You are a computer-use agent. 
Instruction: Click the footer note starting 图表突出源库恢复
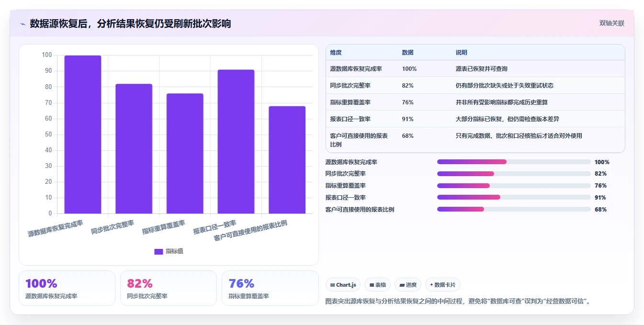point(459,302)
